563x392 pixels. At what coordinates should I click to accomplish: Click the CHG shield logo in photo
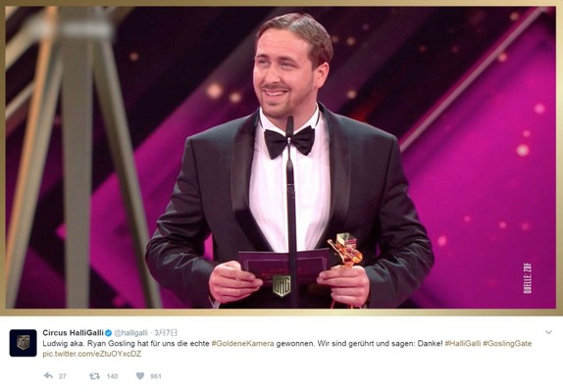(x=281, y=285)
